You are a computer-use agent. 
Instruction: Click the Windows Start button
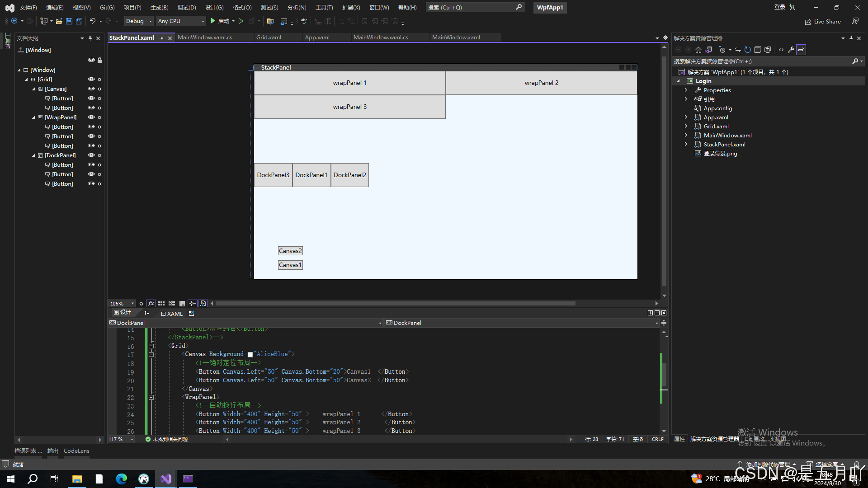11,479
